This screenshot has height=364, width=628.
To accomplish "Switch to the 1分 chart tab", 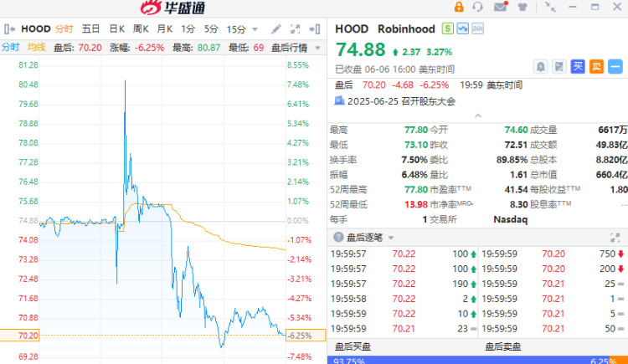I will (188, 28).
